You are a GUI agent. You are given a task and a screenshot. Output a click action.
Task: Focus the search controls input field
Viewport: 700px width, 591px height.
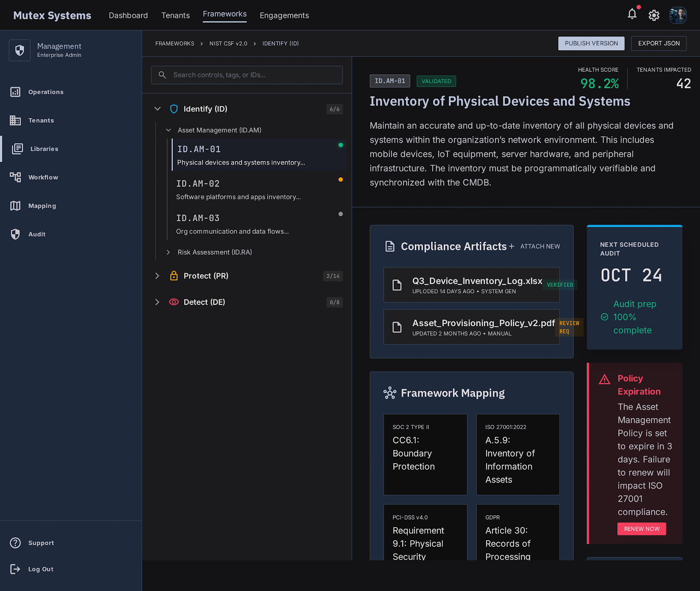tap(247, 75)
